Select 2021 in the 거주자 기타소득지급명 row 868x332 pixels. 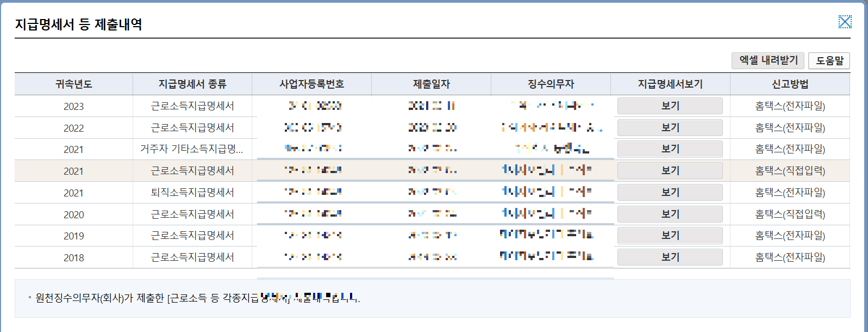[74, 149]
